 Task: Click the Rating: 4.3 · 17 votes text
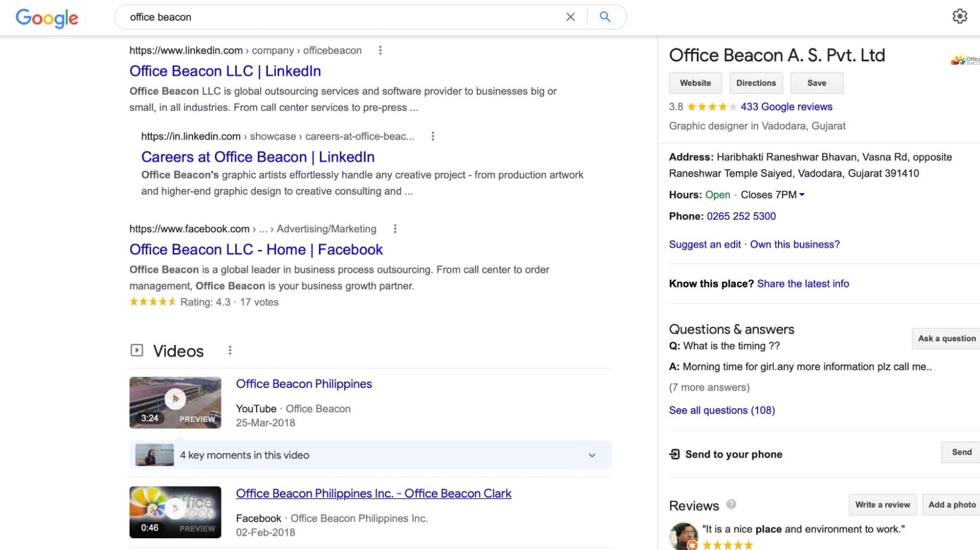tap(229, 302)
